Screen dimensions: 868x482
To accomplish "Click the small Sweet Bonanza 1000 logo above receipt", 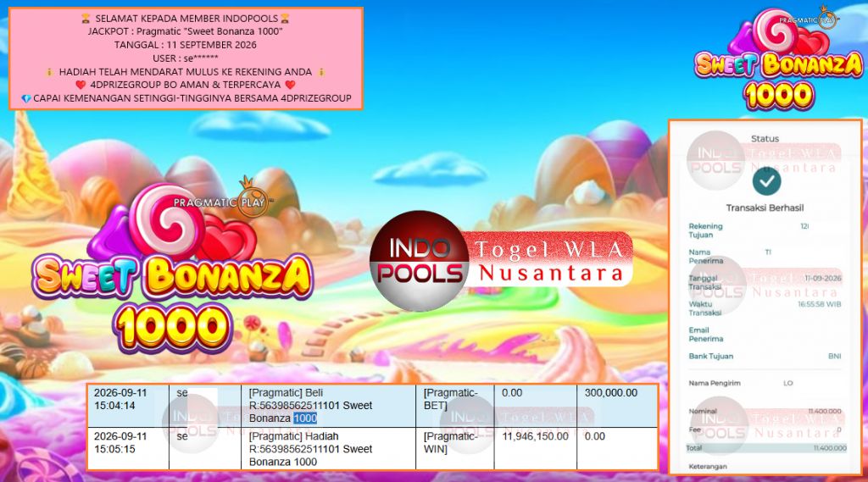I will (778, 58).
